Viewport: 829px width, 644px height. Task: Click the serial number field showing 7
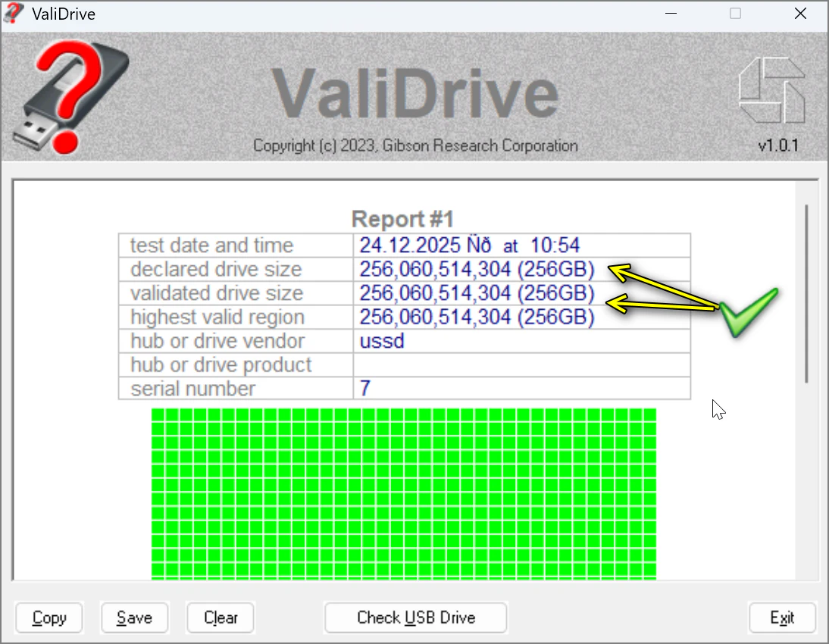(x=364, y=388)
